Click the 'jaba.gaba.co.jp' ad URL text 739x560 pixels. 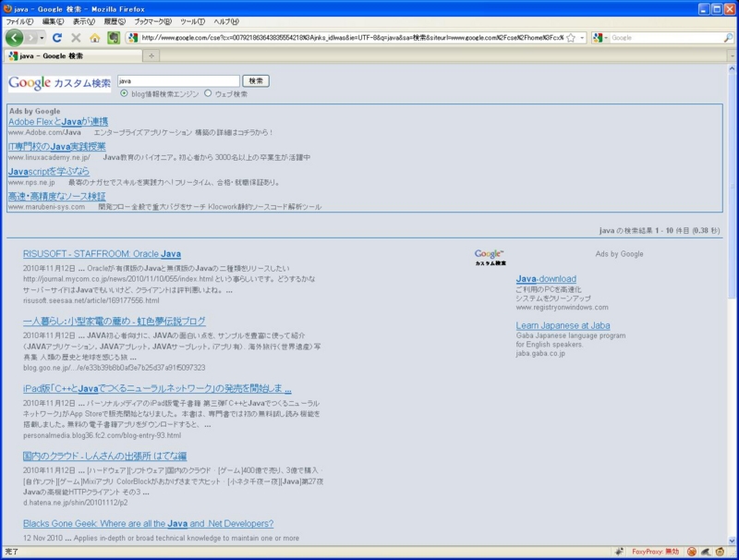coord(540,353)
